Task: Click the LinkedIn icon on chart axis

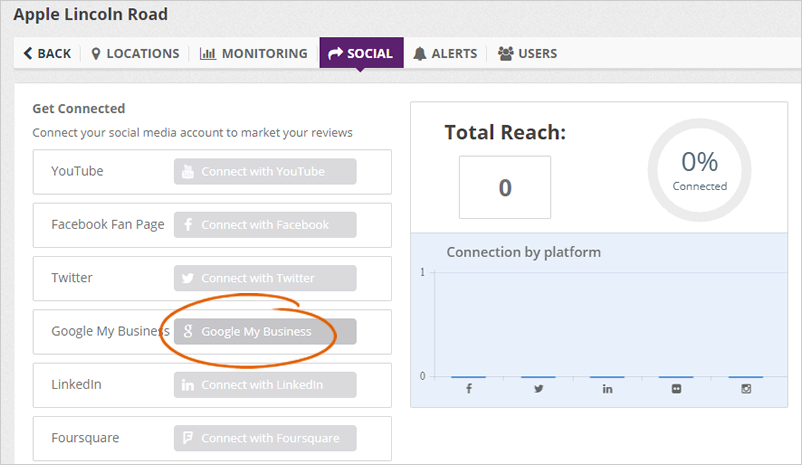Action: [x=607, y=388]
